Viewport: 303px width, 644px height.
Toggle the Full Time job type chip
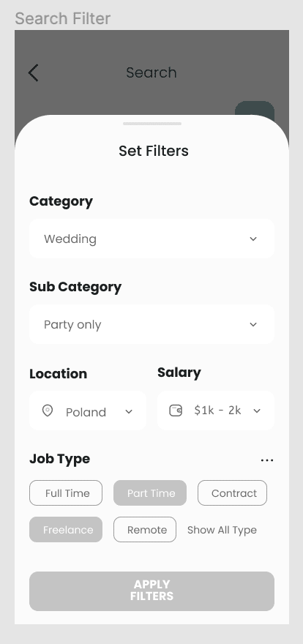[66, 493]
